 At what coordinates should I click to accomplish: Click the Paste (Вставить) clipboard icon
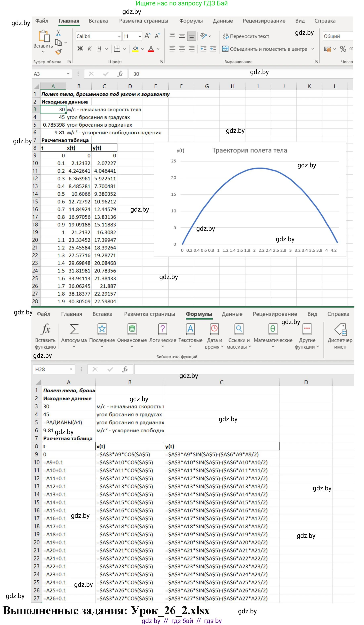click(44, 36)
